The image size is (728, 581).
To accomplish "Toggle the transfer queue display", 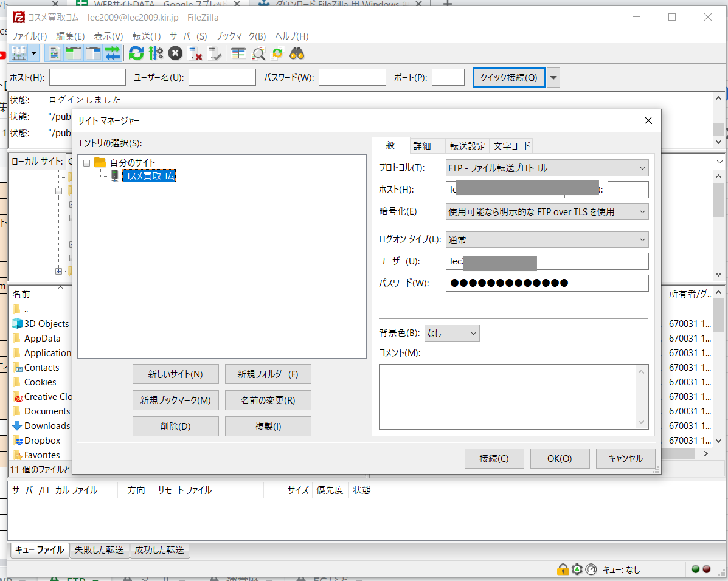I will tap(113, 53).
